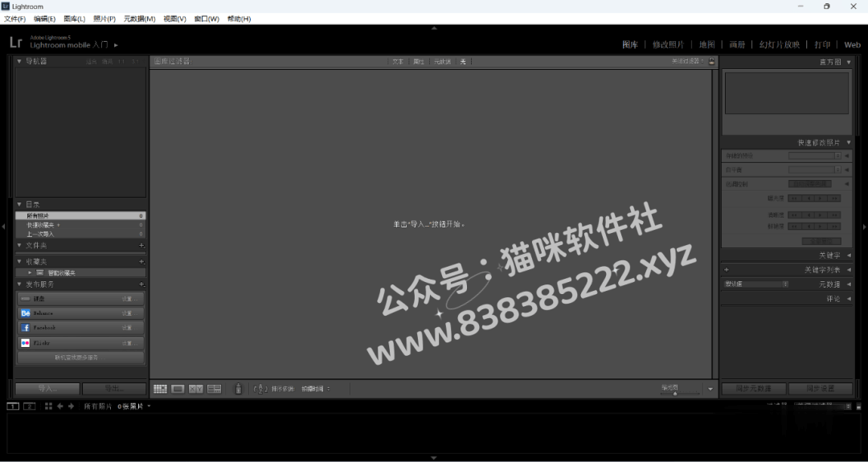Image resolution: width=868 pixels, height=462 pixels.
Task: Collapse the 快速修改照片 panel
Action: 850,143
